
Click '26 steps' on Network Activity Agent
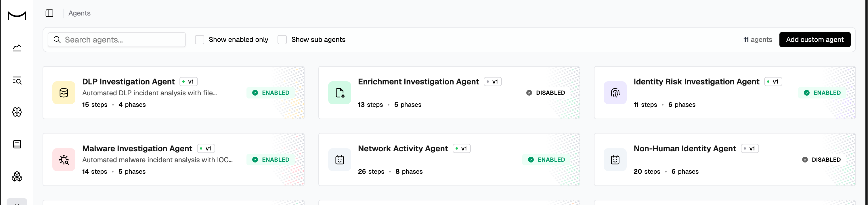point(371,172)
